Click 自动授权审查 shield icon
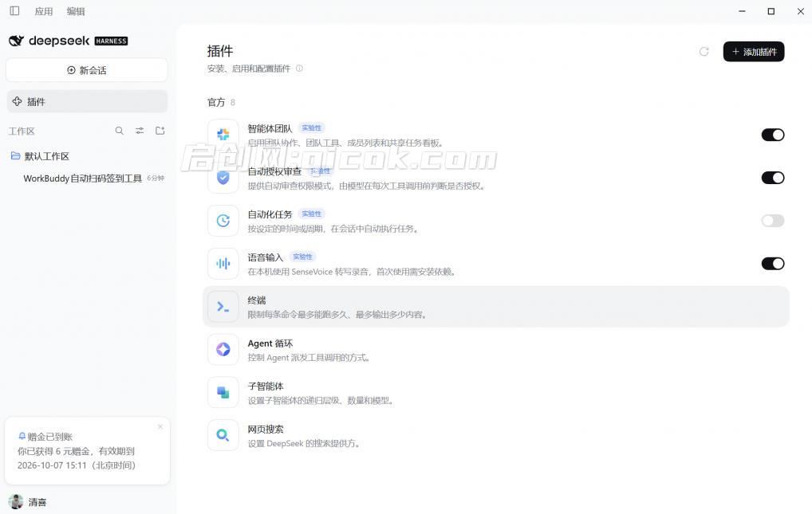 click(223, 178)
